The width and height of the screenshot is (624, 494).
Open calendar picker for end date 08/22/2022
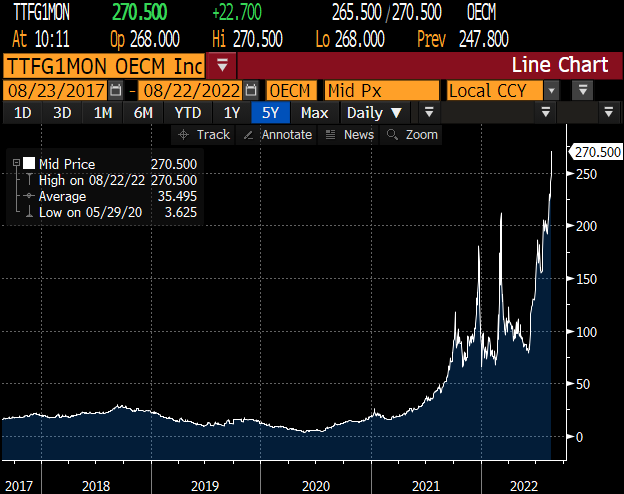coord(251,90)
